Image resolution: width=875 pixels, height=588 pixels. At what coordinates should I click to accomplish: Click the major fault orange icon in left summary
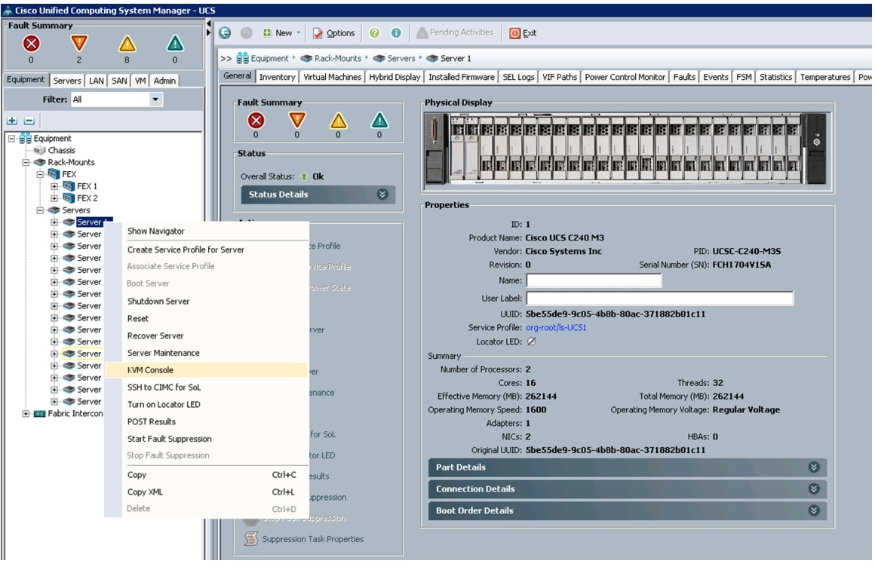coord(78,44)
